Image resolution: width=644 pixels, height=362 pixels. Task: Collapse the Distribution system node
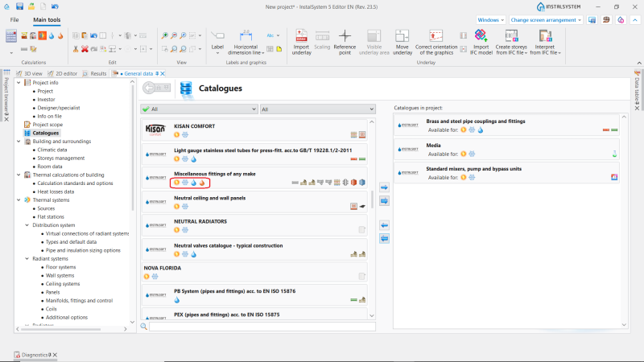pyautogui.click(x=27, y=225)
